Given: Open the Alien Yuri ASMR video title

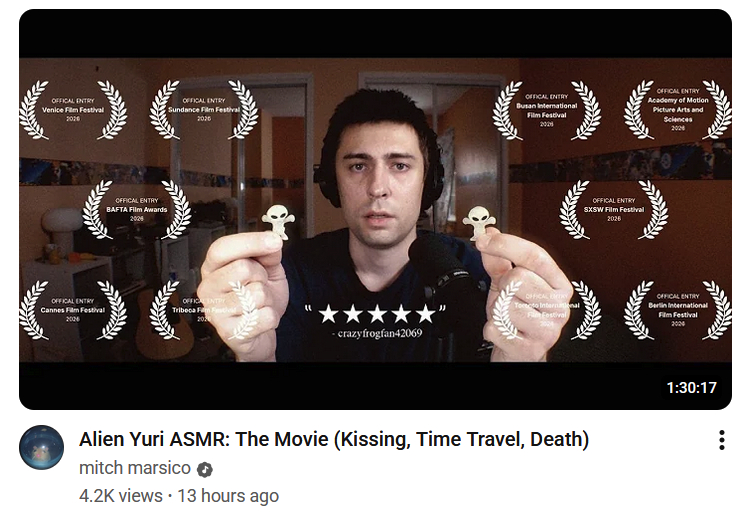Looking at the screenshot, I should click(334, 439).
